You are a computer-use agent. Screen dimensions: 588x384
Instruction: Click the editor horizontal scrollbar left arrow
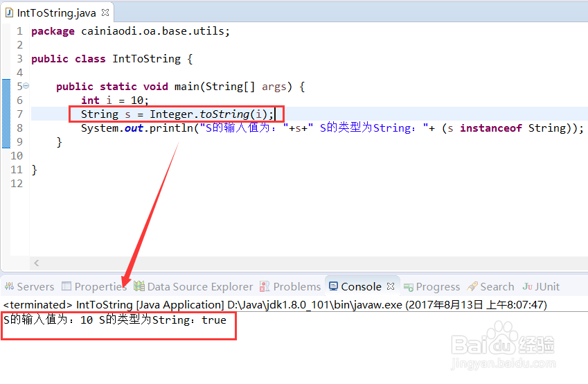point(37,263)
